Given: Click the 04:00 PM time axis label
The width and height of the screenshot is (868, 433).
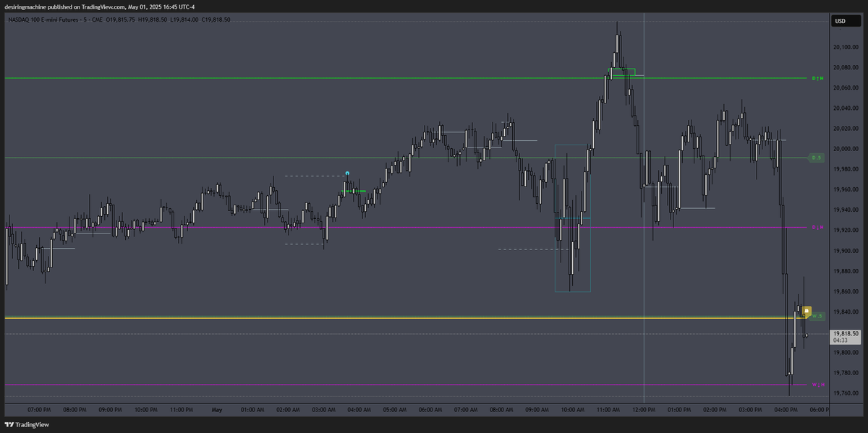Looking at the screenshot, I should (786, 410).
